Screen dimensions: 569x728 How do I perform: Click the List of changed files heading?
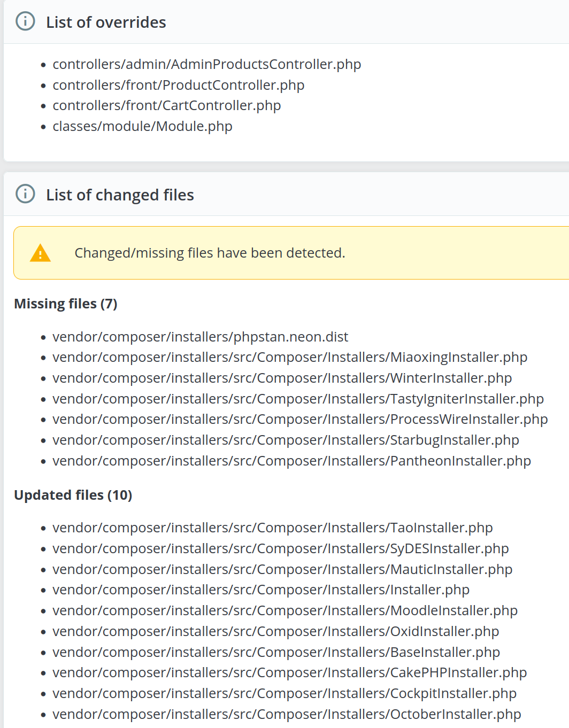[x=120, y=195]
